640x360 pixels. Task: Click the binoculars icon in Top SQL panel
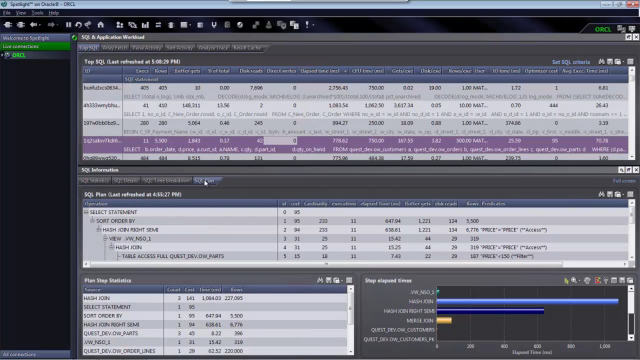tap(601, 62)
